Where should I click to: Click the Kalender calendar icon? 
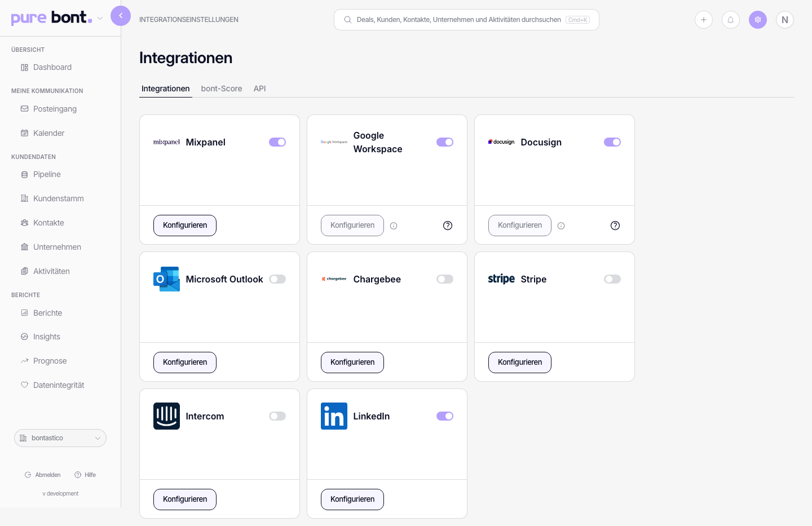[24, 133]
